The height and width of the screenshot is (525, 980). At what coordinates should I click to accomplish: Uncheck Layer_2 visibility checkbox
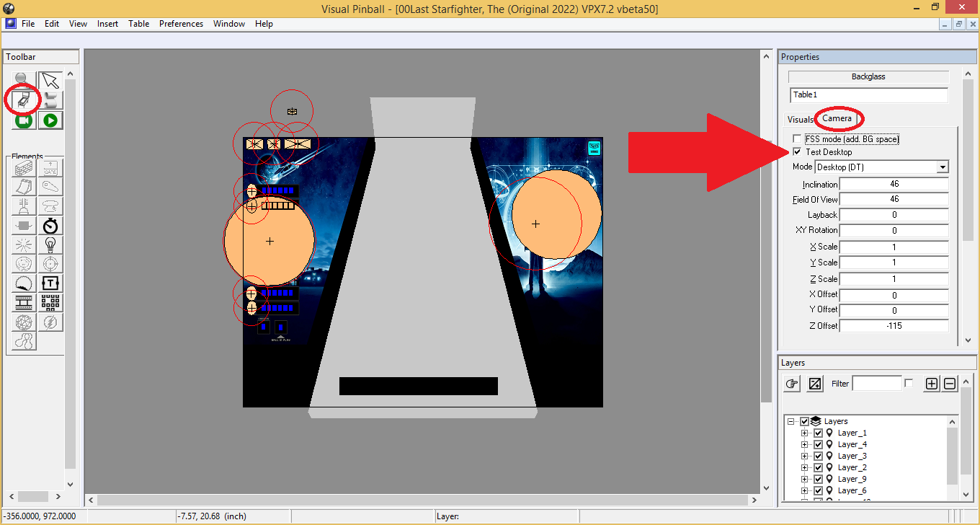point(818,467)
